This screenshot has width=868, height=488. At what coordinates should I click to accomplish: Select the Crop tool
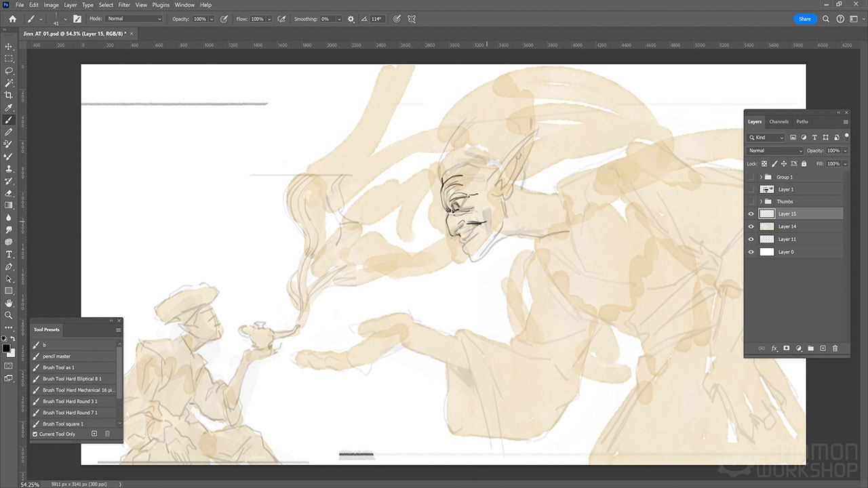[9, 95]
